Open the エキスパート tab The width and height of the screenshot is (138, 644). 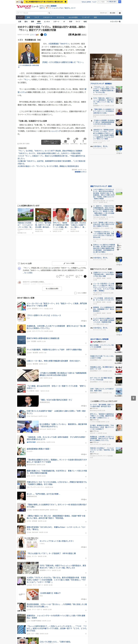pyautogui.click(x=48, y=17)
